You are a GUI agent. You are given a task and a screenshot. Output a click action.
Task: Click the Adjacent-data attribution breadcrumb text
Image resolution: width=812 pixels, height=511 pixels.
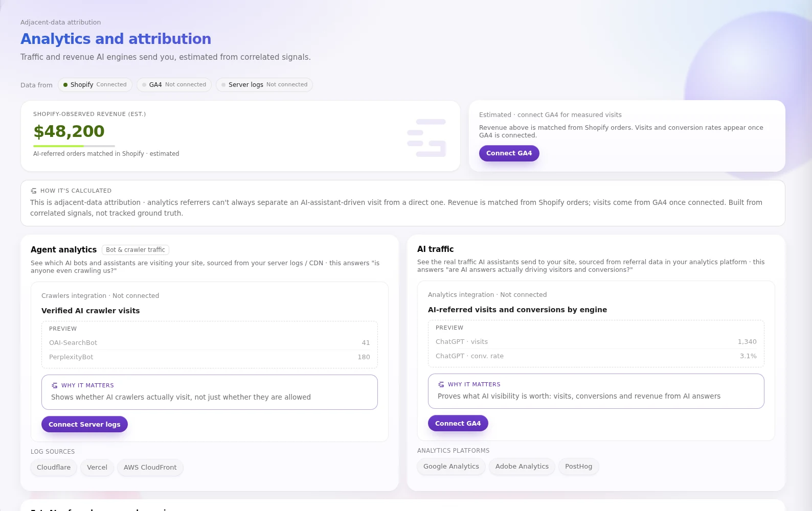[x=60, y=22]
